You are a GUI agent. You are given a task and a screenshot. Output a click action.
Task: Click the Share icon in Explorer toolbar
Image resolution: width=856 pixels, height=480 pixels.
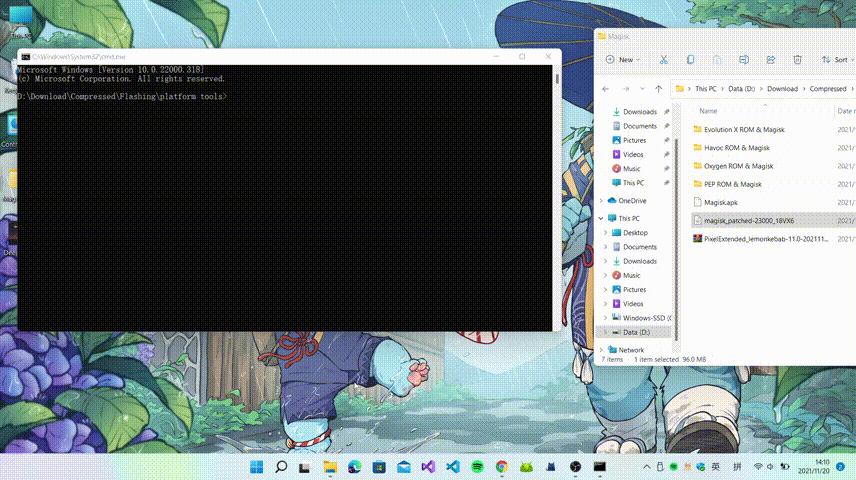pyautogui.click(x=770, y=60)
